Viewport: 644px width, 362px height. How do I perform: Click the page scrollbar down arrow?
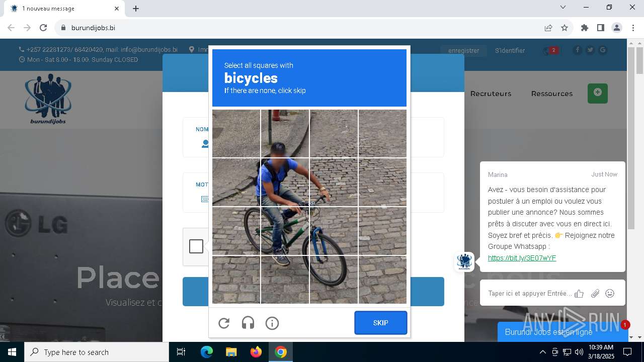coord(639,337)
